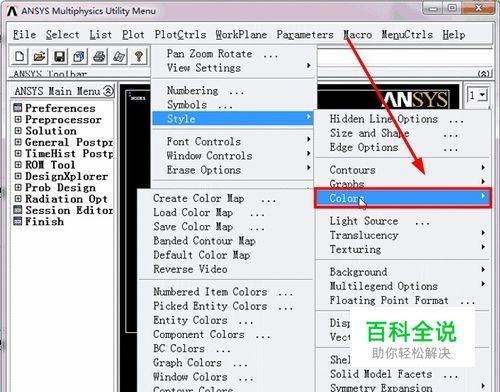The height and width of the screenshot is (392, 500).
Task: Choose Default Color Map entry
Action: (225, 255)
